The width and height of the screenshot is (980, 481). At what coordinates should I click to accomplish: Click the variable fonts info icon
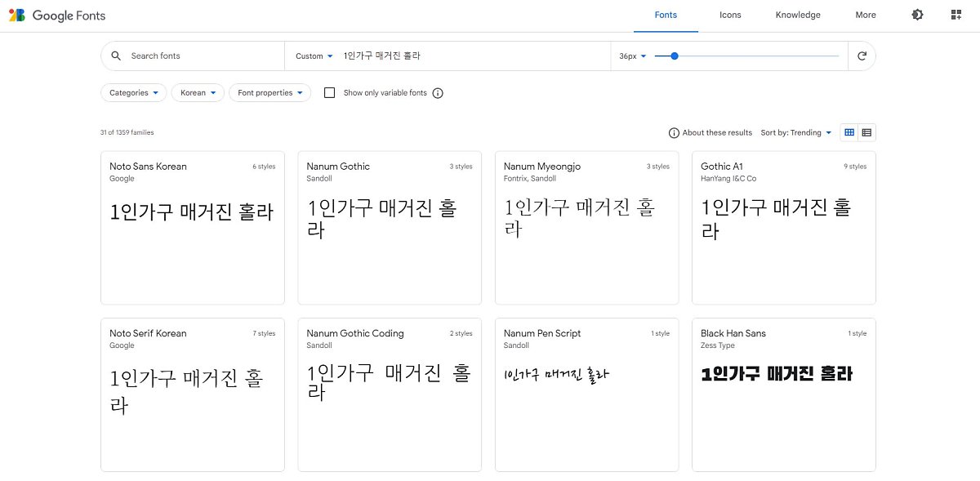pyautogui.click(x=438, y=93)
